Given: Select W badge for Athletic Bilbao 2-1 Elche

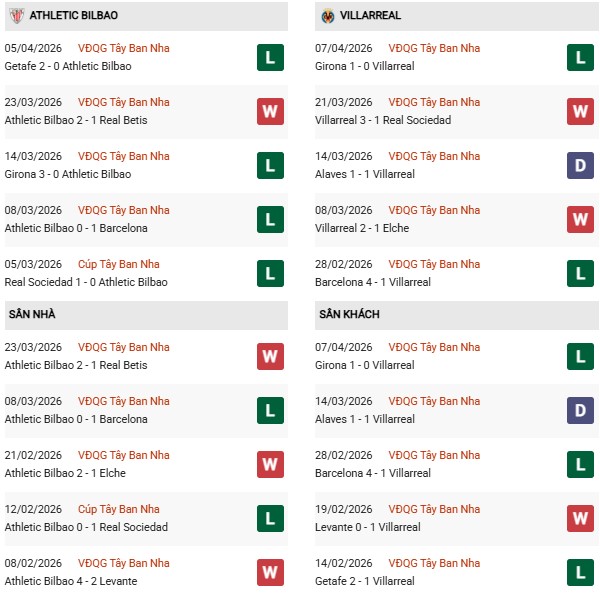Looking at the screenshot, I should (270, 464).
